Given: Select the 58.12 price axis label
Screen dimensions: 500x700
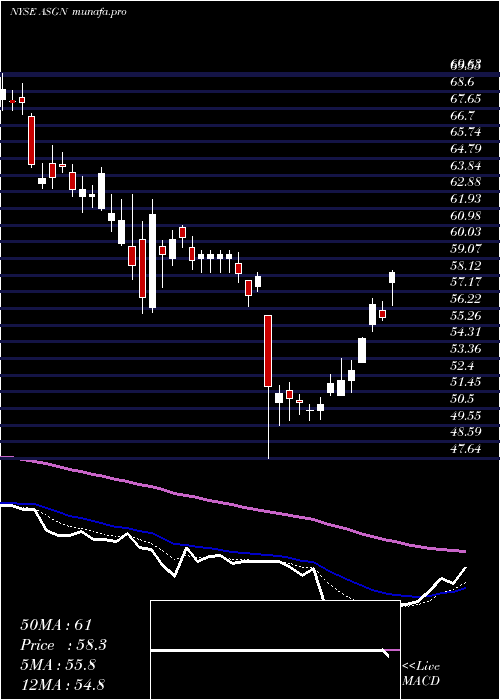Looking at the screenshot, I should 465,266.
